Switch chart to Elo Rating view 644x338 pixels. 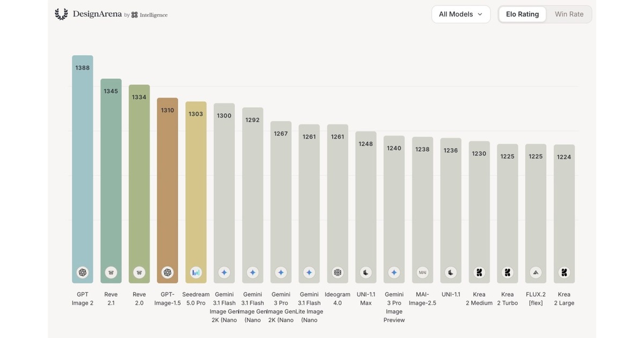522,14
